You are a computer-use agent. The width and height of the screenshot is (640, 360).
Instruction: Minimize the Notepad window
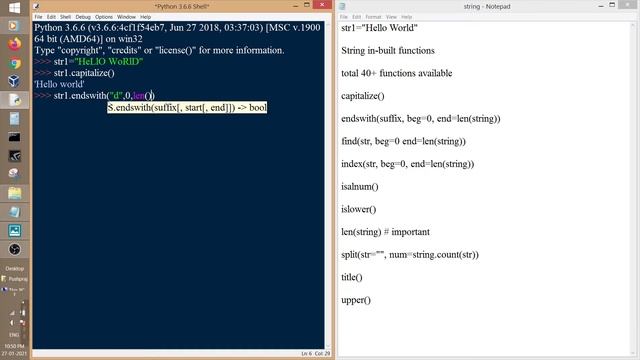tap(601, 5)
